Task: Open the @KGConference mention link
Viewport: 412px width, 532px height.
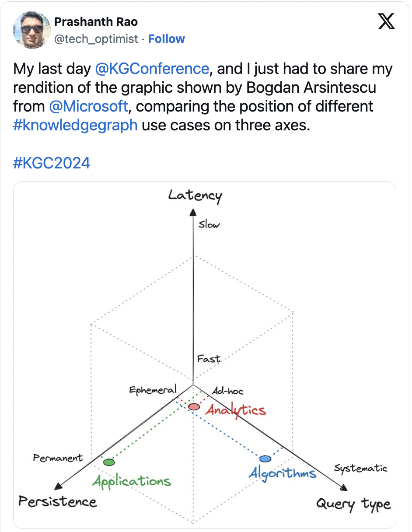Action: [x=152, y=69]
